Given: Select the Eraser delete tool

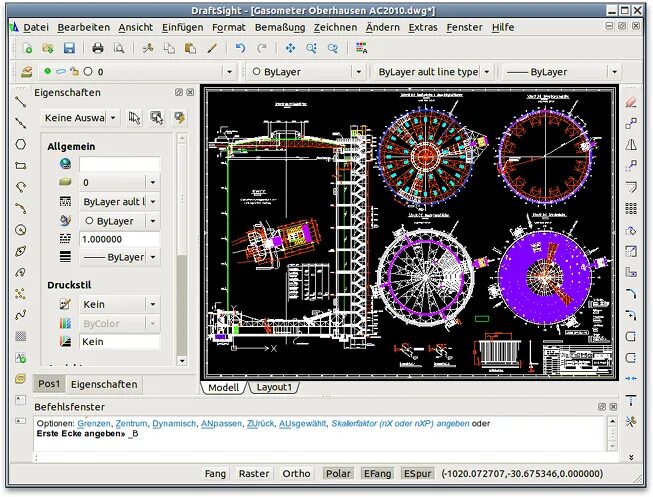Looking at the screenshot, I should pos(631,101).
